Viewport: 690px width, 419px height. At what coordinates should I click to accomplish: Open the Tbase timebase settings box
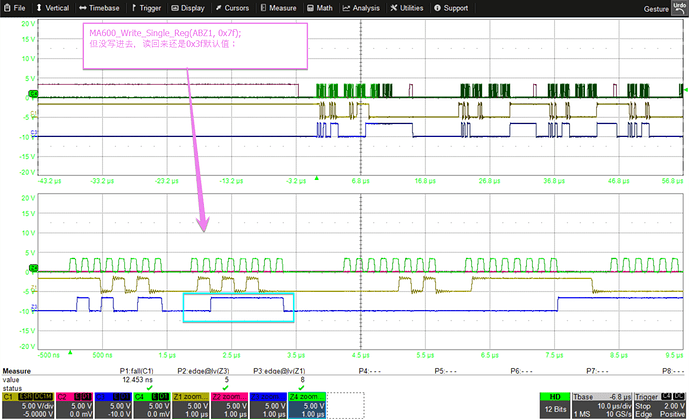594,404
